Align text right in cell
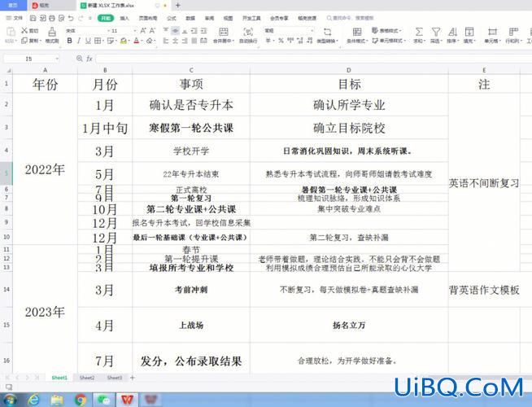Screen dimensions: 532x407 [185, 41]
